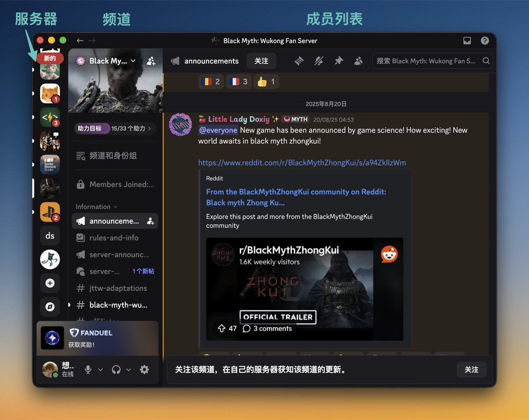The width and height of the screenshot is (529, 420).
Task: Click the add a server plus icon
Action: pos(50,283)
